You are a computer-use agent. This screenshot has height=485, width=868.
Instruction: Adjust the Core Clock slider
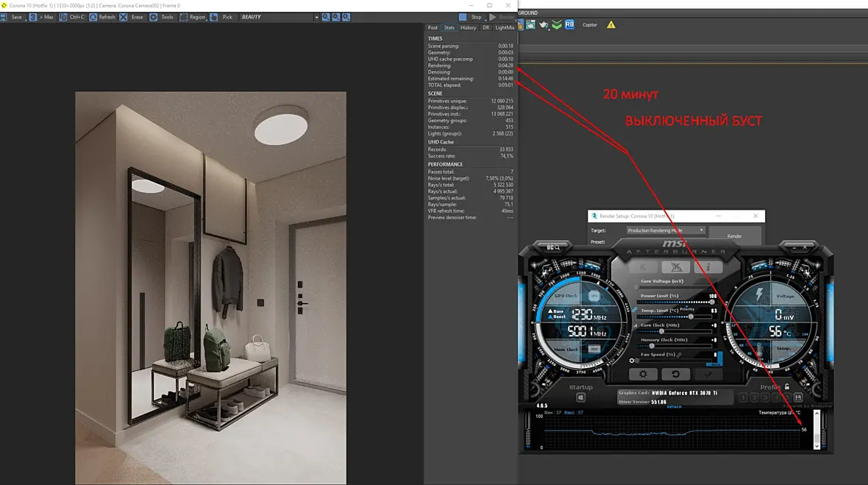tap(675, 332)
